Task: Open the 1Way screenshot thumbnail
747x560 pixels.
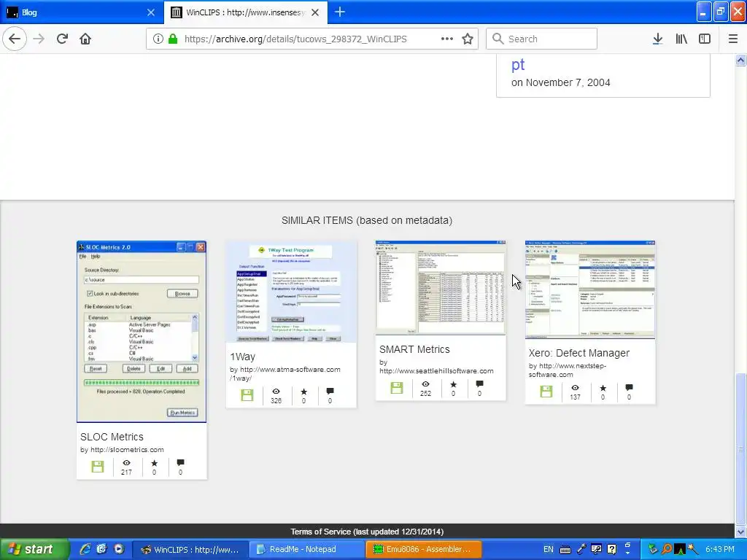Action: pos(291,292)
